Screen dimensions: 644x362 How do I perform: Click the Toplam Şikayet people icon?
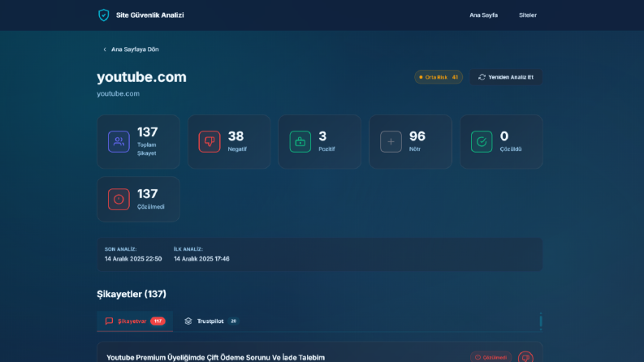tap(119, 141)
